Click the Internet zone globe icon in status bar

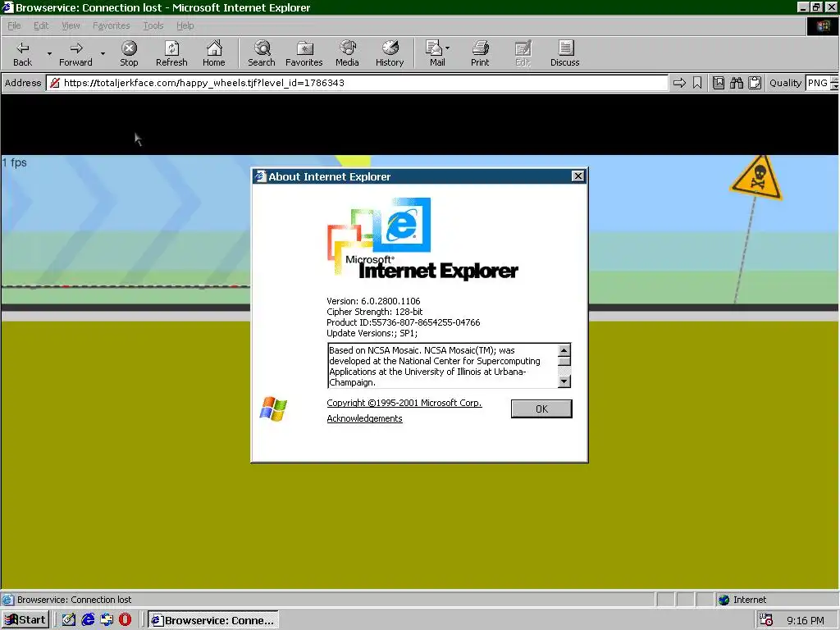pos(724,600)
